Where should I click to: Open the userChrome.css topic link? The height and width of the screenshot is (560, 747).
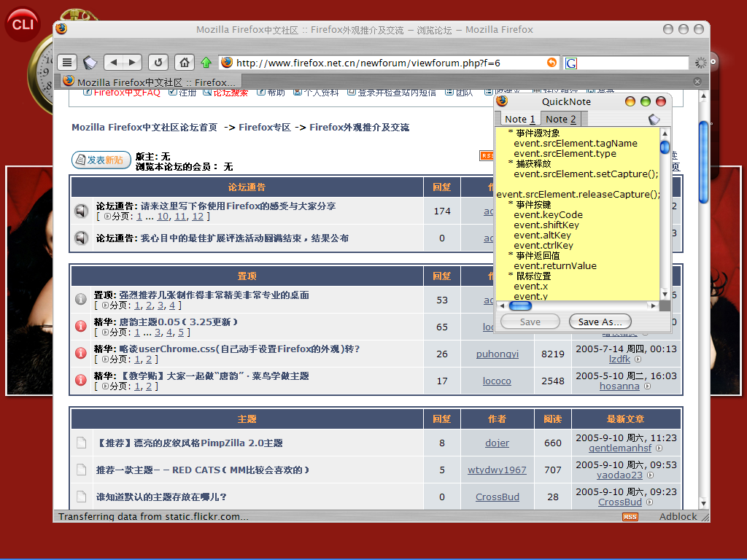[x=239, y=349]
